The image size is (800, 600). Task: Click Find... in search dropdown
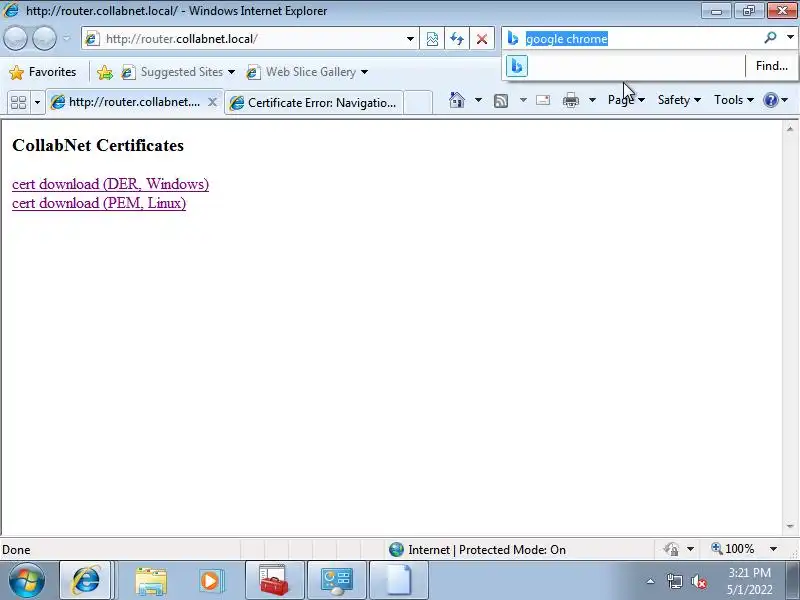pos(771,66)
